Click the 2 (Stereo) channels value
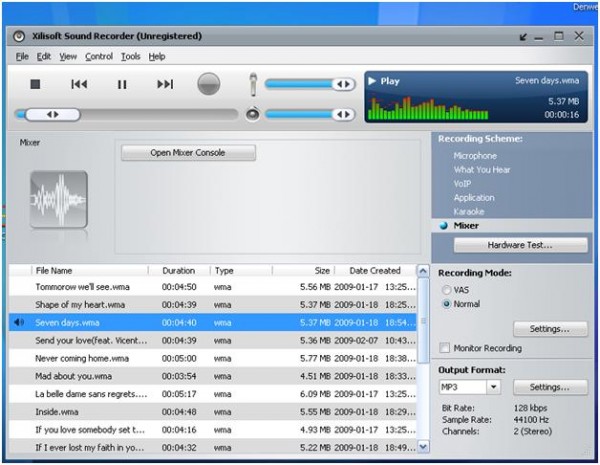600x465 pixels. (x=533, y=432)
